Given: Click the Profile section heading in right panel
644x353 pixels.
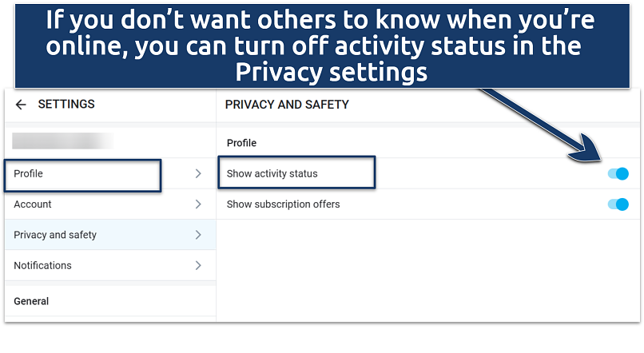Looking at the screenshot, I should (241, 143).
